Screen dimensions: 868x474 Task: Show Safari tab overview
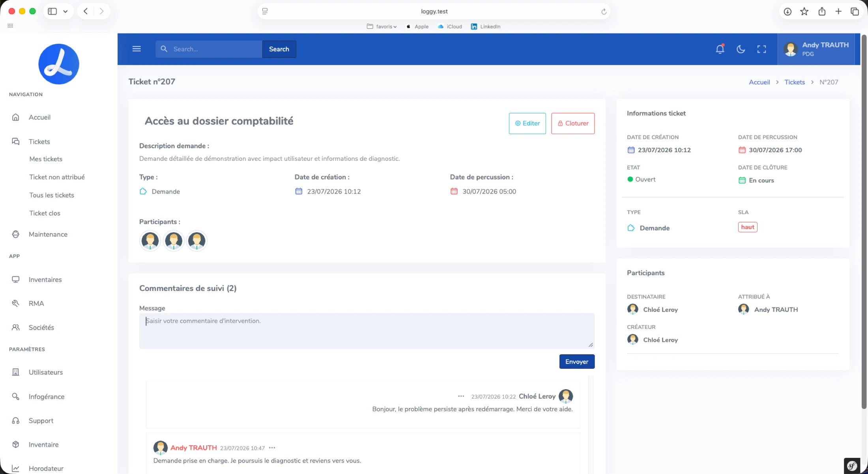855,11
